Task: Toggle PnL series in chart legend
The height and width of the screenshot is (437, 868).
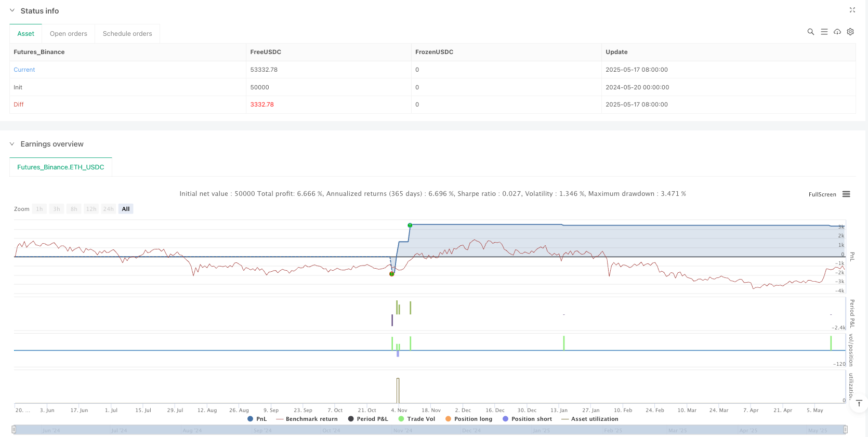Action: tap(257, 419)
